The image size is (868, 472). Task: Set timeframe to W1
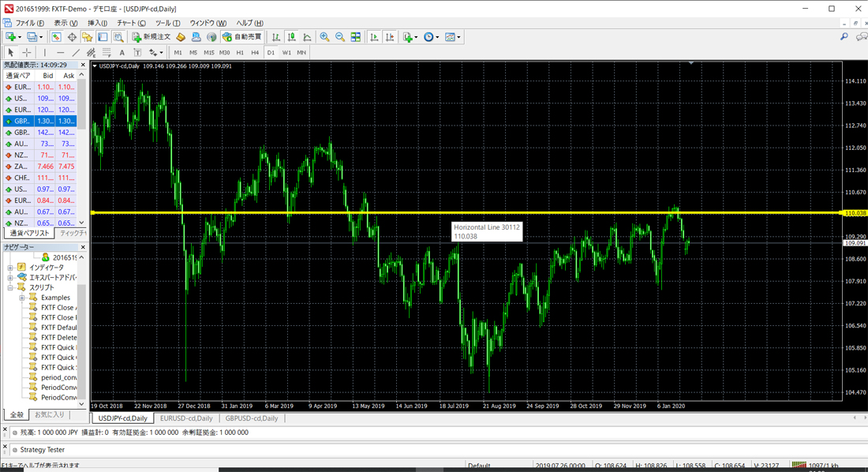coord(286,53)
